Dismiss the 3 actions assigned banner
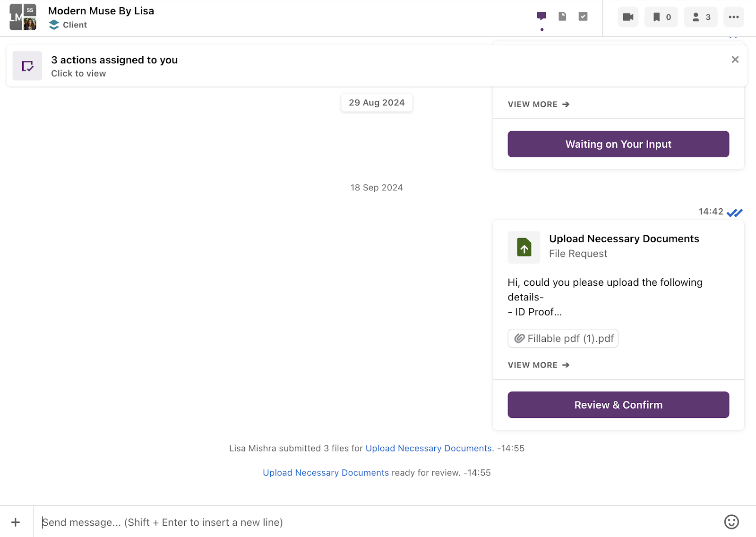 [x=735, y=60]
